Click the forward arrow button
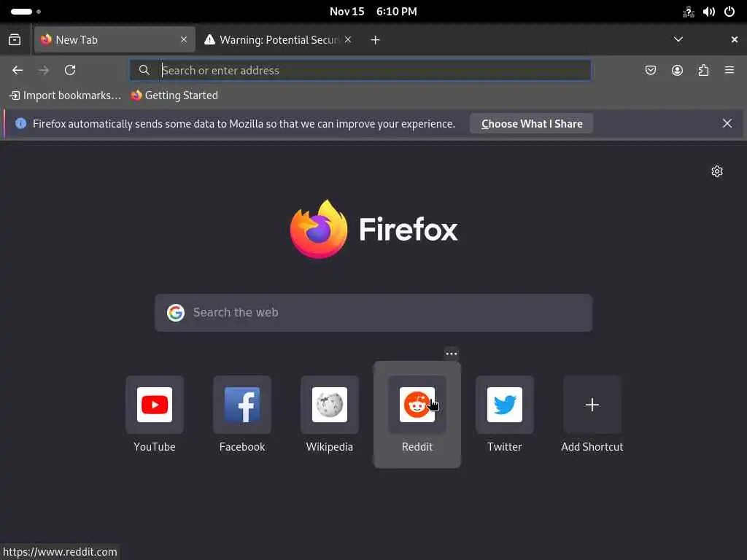Image resolution: width=747 pixels, height=560 pixels. [44, 71]
